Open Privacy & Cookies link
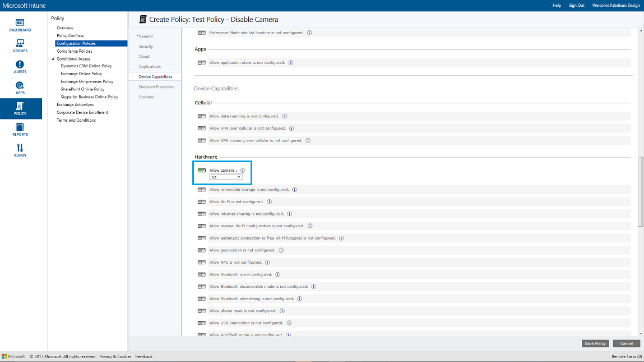644x362 pixels. pos(115,356)
